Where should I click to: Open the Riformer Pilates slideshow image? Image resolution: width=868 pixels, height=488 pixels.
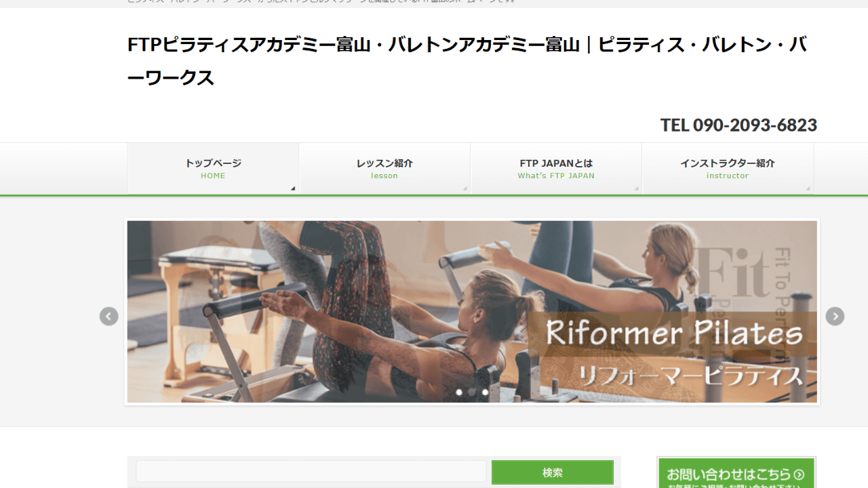click(x=472, y=312)
